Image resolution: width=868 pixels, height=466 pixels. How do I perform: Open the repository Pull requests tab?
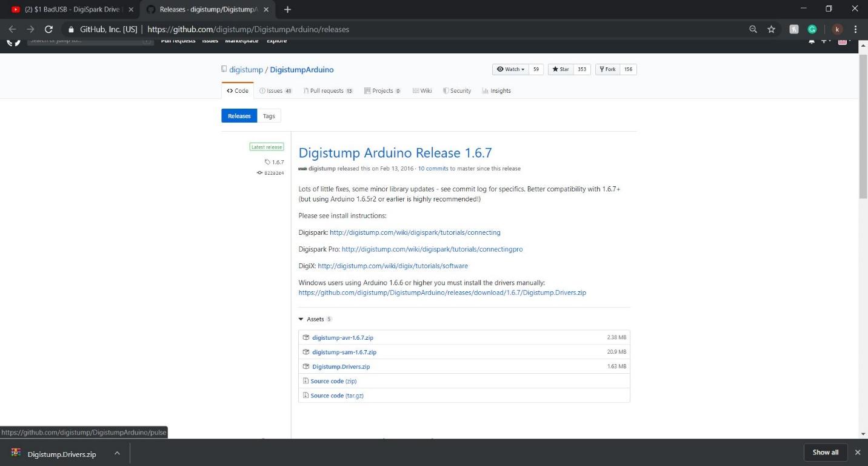(328, 91)
